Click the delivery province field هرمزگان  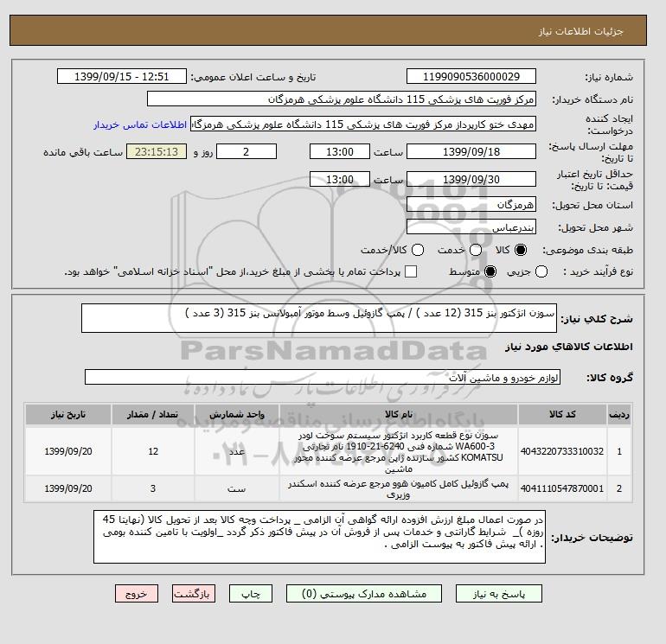tap(471, 205)
